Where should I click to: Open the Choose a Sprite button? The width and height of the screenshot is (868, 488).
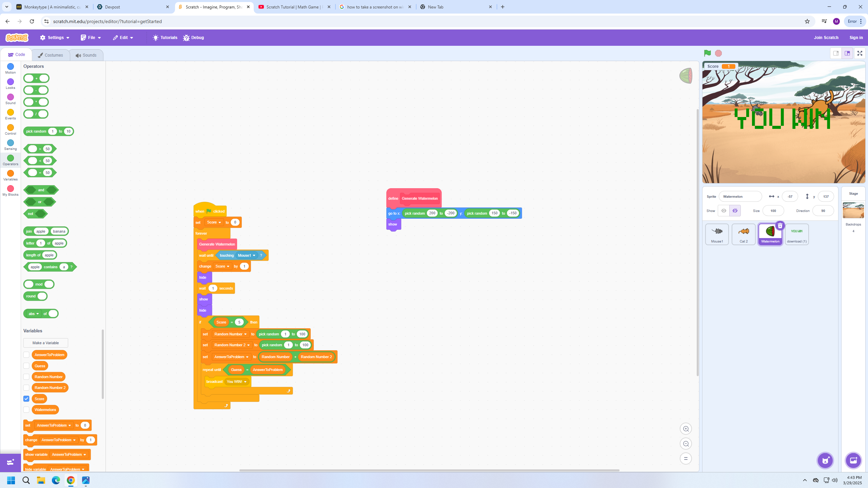click(x=825, y=460)
